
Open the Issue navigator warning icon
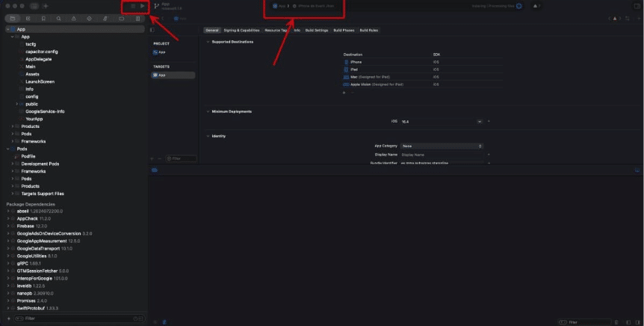[74, 19]
